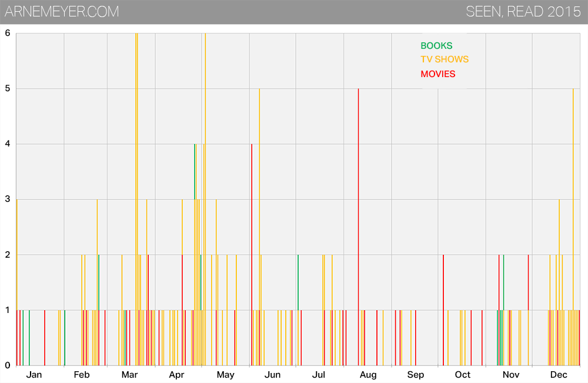This screenshot has width=588, height=383.
Task: Select the MOVIES legend entry
Action: point(437,74)
